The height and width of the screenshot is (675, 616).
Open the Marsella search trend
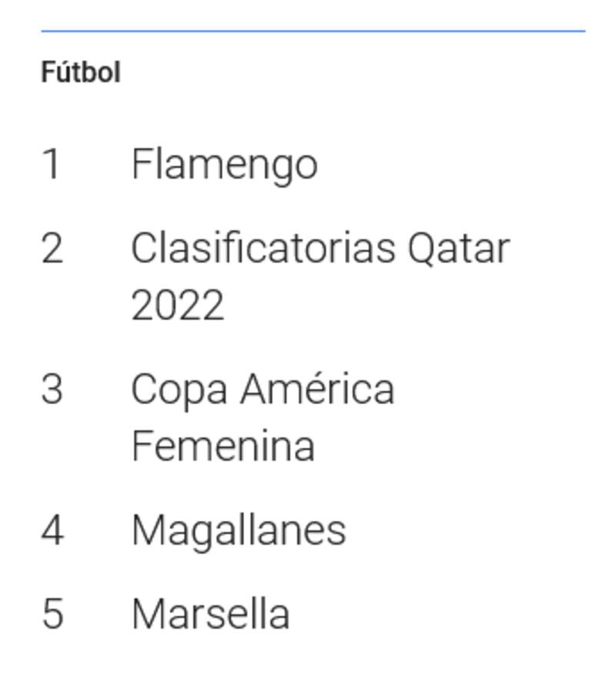click(210, 614)
